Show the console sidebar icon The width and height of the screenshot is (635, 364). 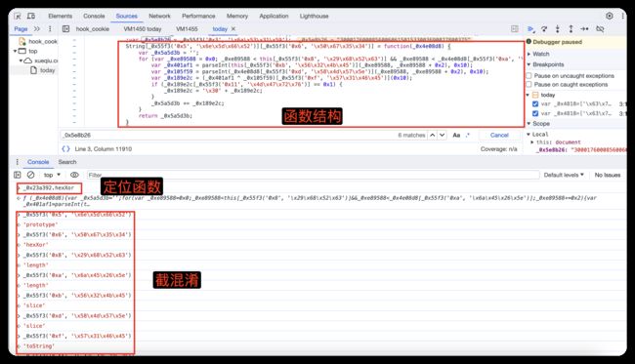18,175
